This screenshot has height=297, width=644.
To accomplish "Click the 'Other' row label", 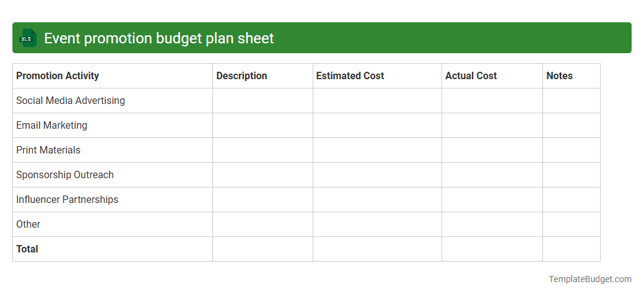I will (x=28, y=225).
